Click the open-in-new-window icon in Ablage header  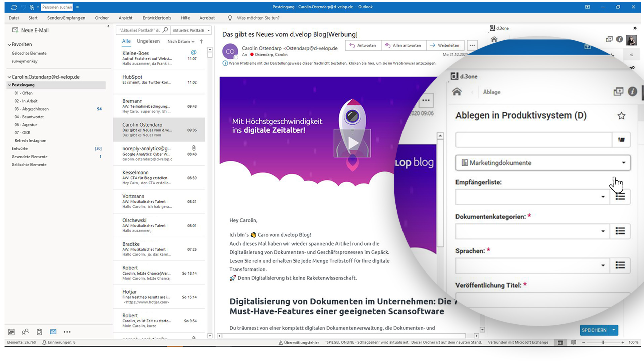pyautogui.click(x=618, y=92)
